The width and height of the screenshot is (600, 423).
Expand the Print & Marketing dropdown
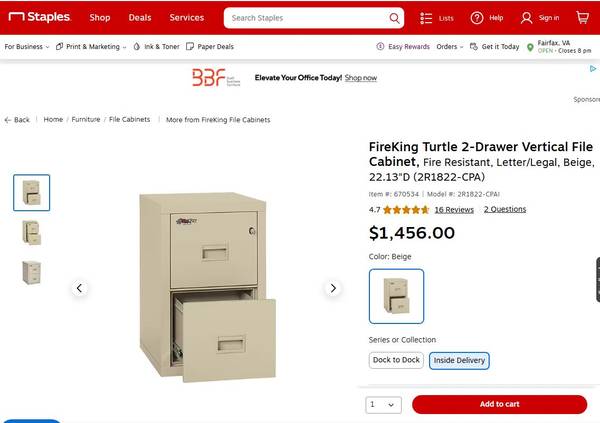tap(90, 47)
